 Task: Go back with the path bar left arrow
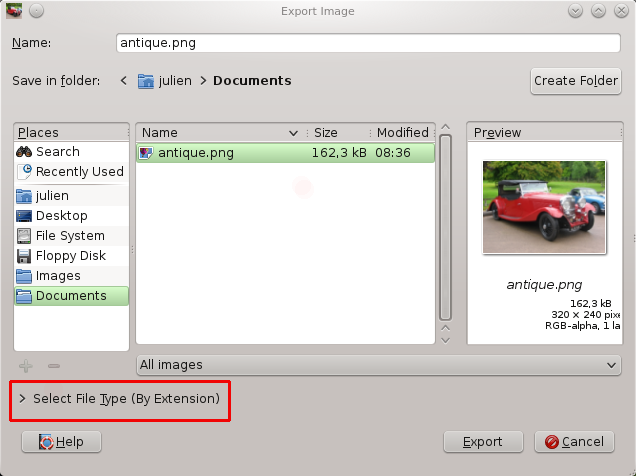click(124, 81)
